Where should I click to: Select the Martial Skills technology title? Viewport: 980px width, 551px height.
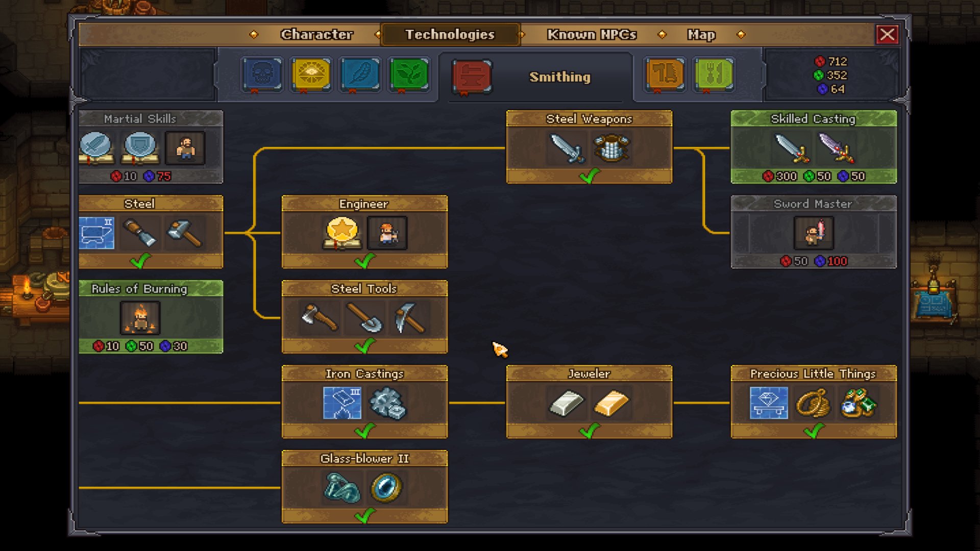(x=140, y=119)
